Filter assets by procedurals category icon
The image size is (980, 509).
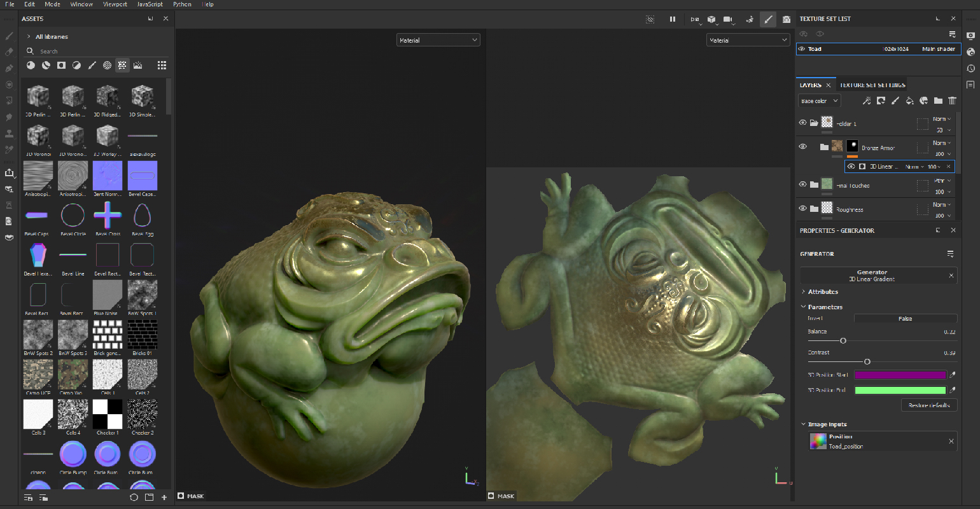point(122,65)
